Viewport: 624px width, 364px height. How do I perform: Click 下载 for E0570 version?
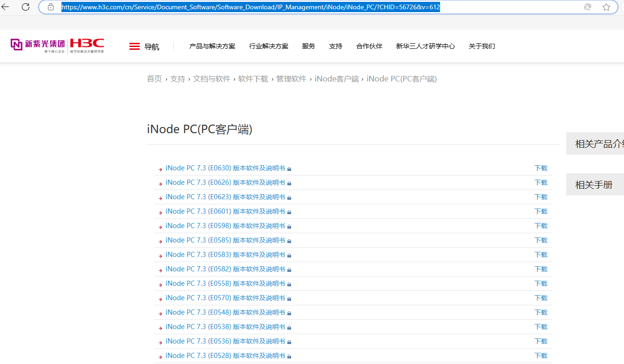pyautogui.click(x=541, y=298)
